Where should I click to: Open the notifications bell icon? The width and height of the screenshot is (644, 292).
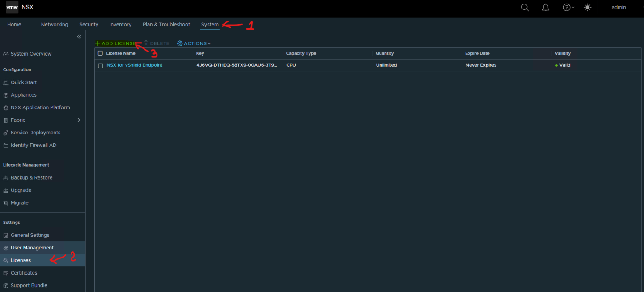[546, 8]
